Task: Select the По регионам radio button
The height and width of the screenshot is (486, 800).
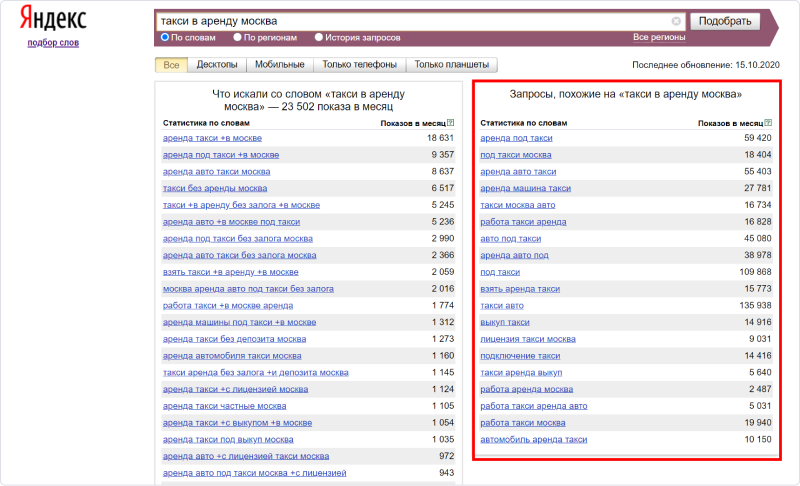Action: pos(237,37)
